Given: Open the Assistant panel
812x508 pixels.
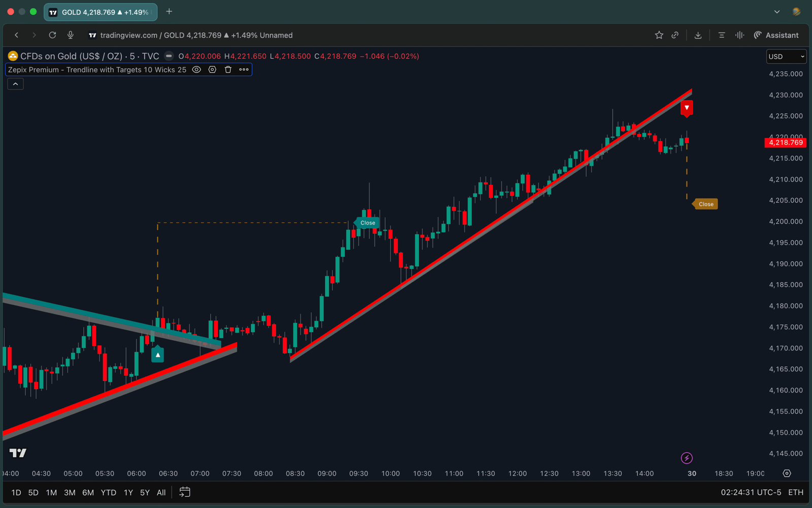Looking at the screenshot, I should tap(776, 35).
